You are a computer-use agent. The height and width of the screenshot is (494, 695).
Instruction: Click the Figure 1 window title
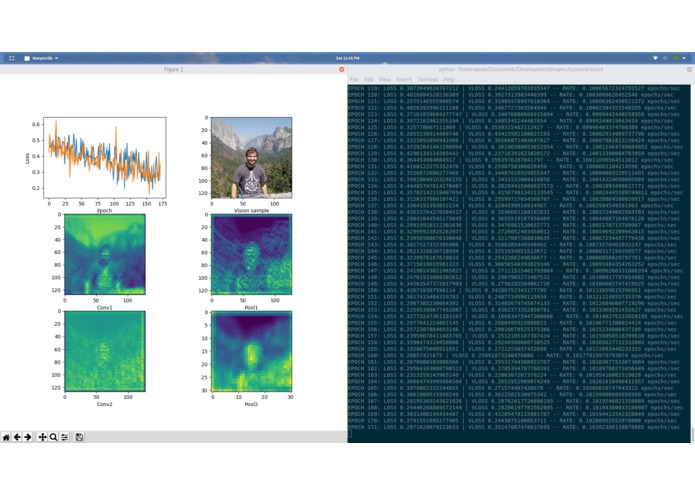click(x=173, y=69)
